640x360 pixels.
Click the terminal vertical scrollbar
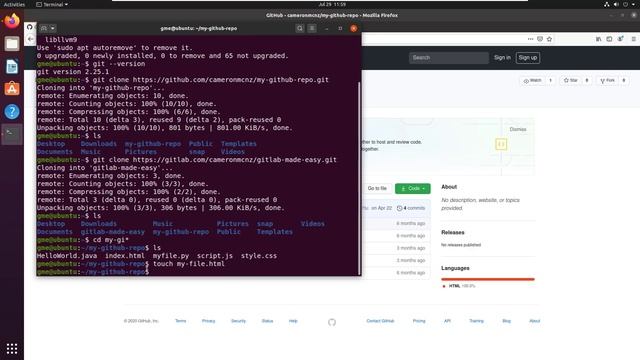pyautogui.click(x=359, y=178)
